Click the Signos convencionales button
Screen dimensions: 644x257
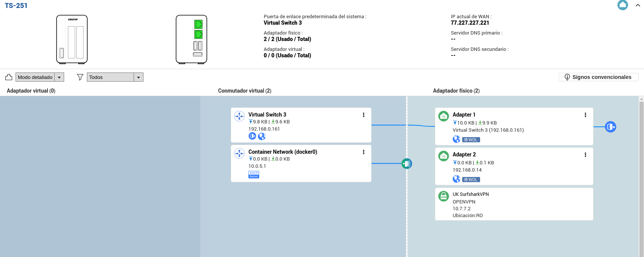click(598, 77)
